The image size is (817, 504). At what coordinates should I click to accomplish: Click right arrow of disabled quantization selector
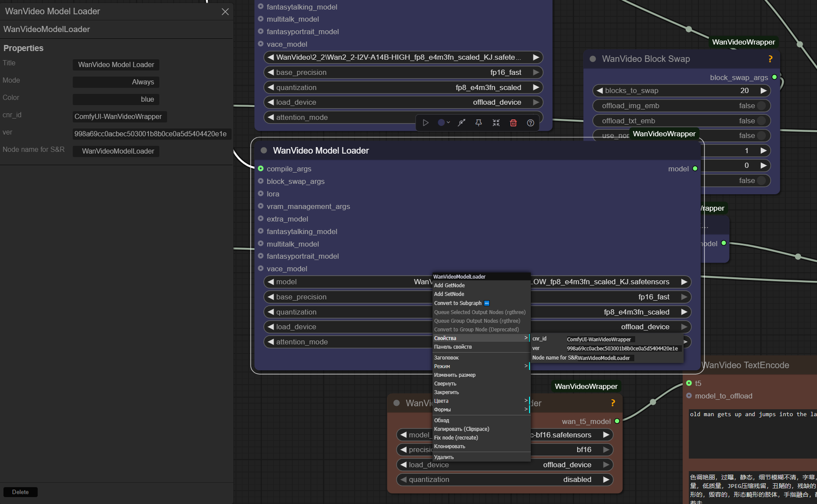[x=606, y=480]
